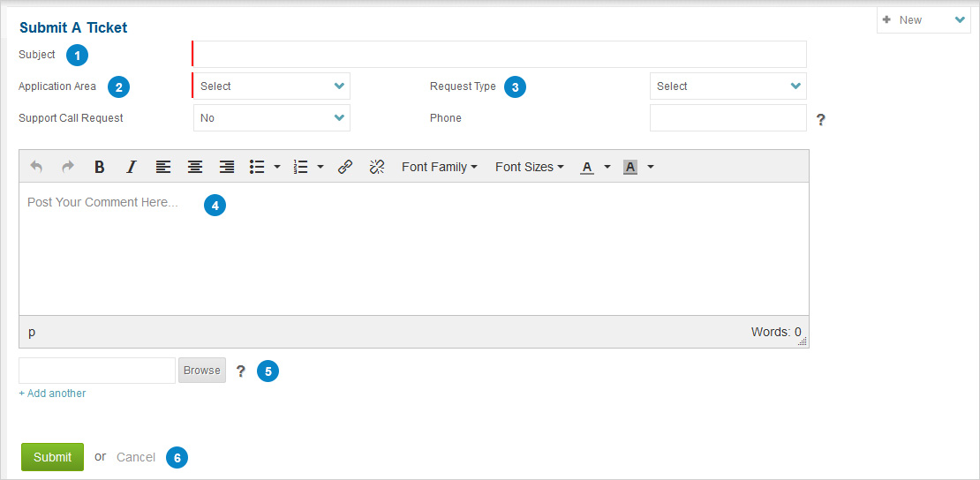Remove link with the unlink icon
The height and width of the screenshot is (480, 980).
pos(377,167)
